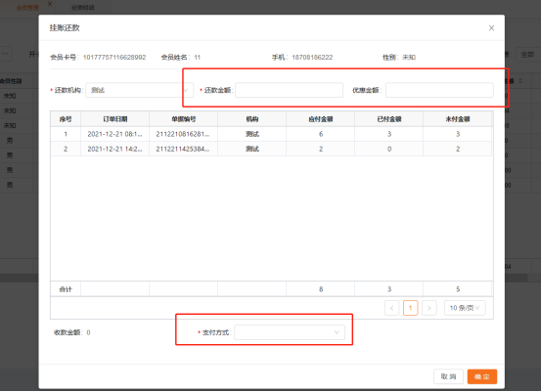Screen dimensions: 541x392
Task: Click the 确定 confirm button
Action: pos(482,376)
